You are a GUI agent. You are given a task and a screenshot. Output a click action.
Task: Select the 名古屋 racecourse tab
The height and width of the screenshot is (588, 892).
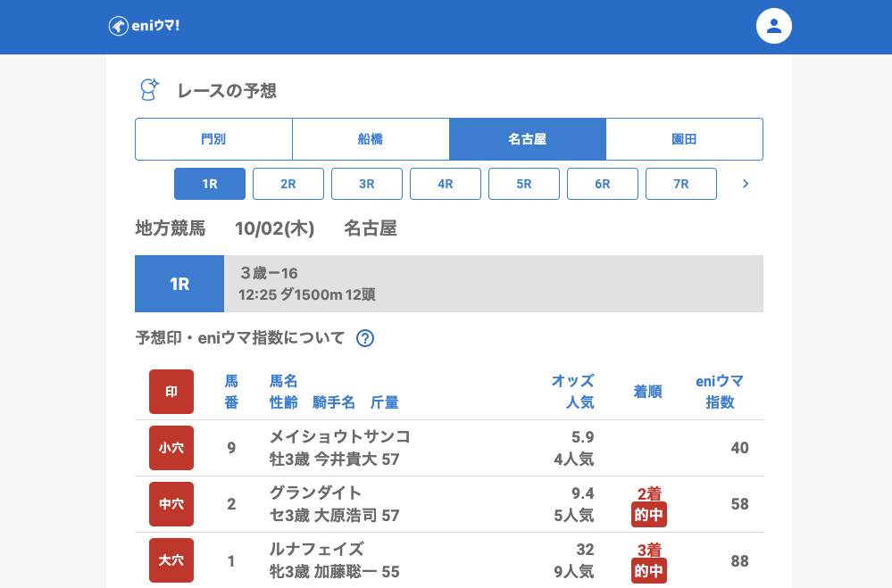[528, 139]
